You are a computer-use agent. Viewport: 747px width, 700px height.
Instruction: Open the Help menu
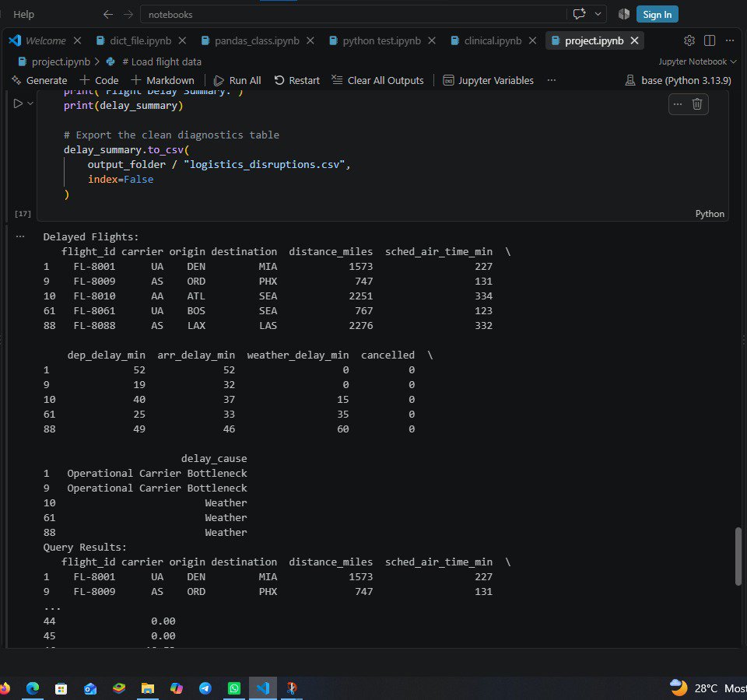point(23,14)
